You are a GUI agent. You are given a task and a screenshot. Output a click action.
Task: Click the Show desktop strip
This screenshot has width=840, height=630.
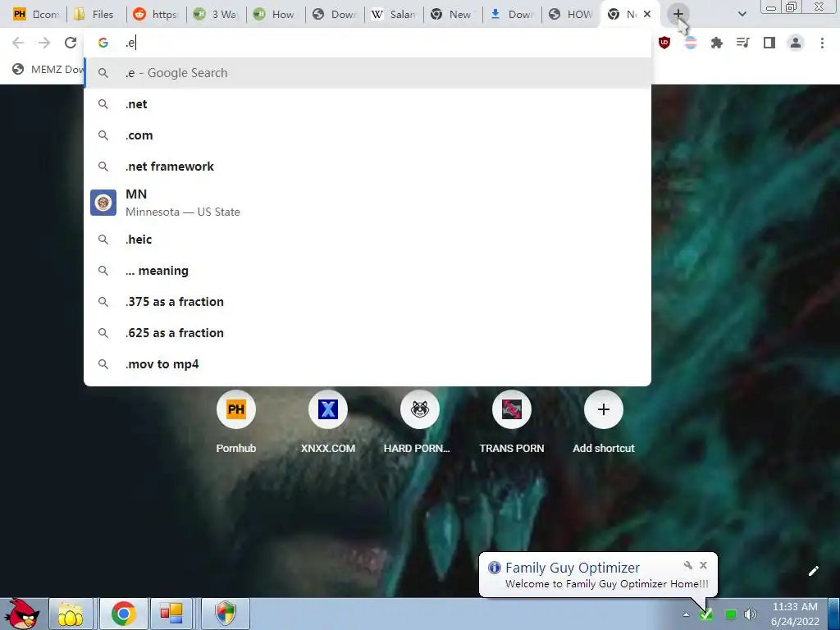point(834,614)
